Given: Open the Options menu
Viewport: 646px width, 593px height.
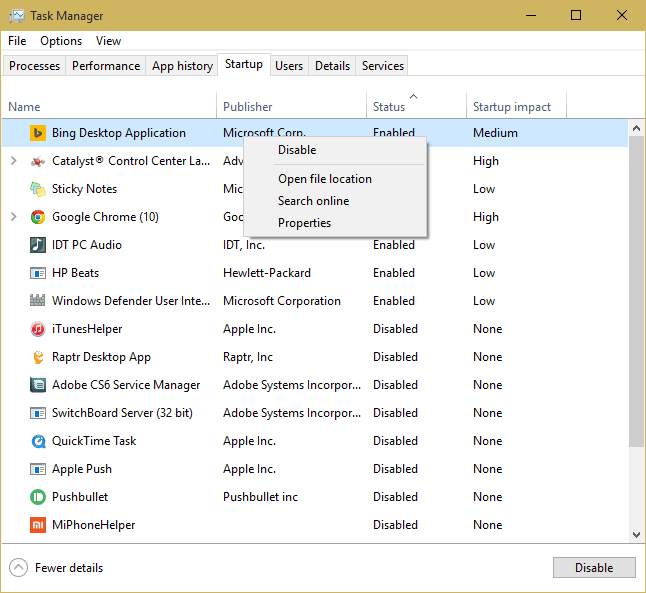Looking at the screenshot, I should pyautogui.click(x=61, y=41).
